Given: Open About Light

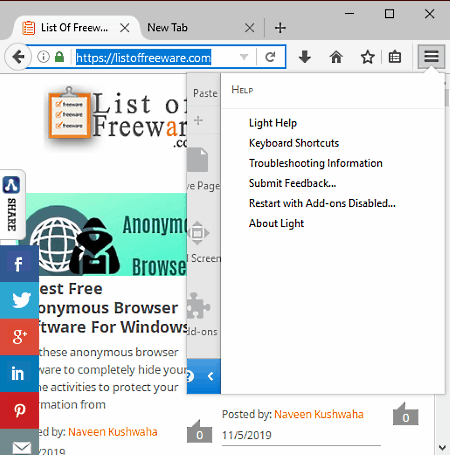Looking at the screenshot, I should coord(276,223).
